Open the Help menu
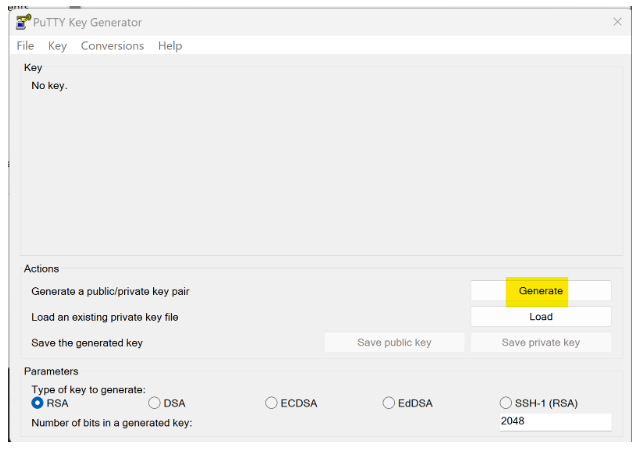 pos(170,46)
